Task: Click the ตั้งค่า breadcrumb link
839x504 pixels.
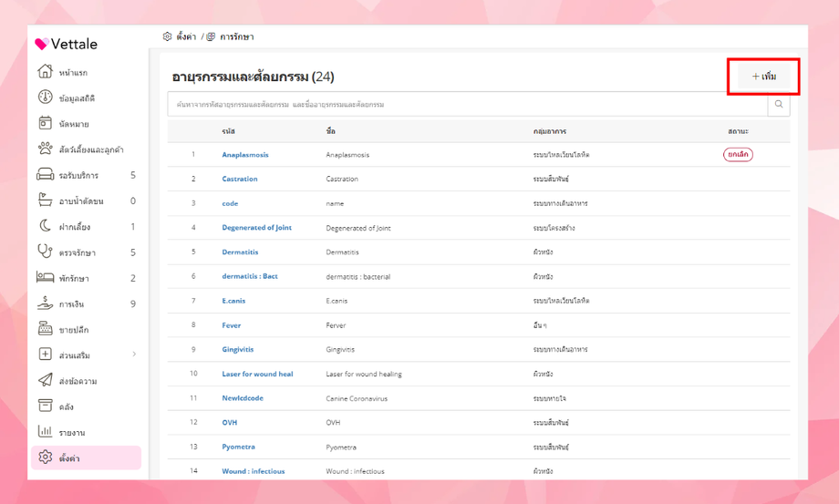Action: [x=186, y=37]
